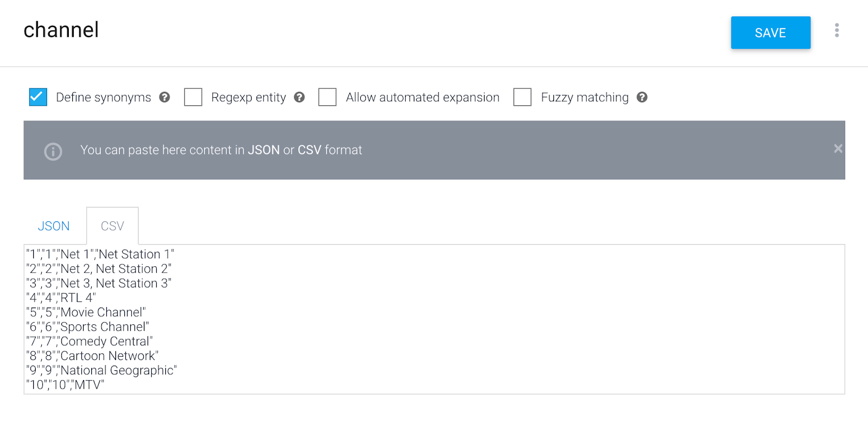
Task: Click help icon beside Define synonyms
Action: pyautogui.click(x=164, y=97)
